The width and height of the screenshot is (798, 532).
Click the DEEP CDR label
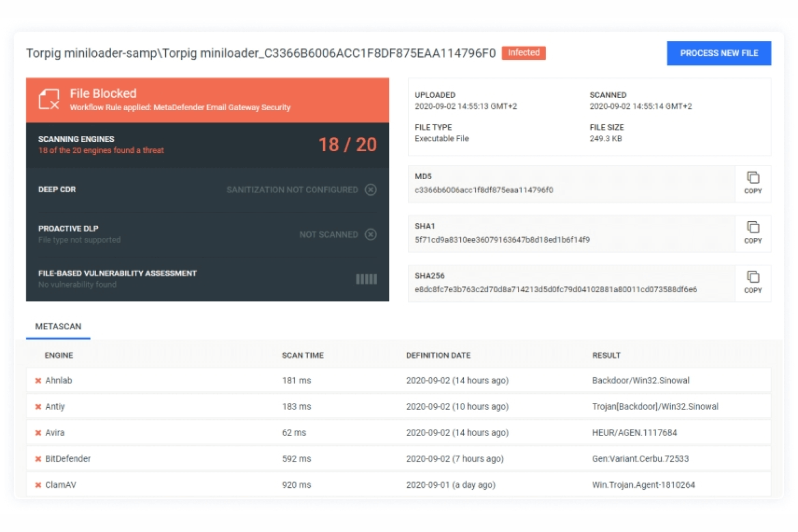tap(57, 190)
